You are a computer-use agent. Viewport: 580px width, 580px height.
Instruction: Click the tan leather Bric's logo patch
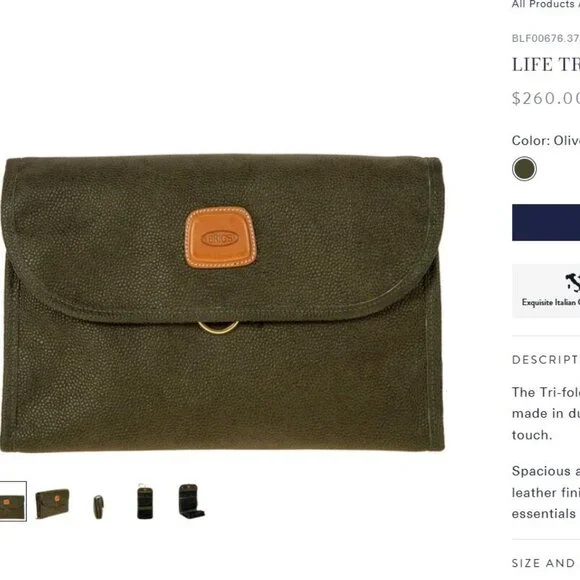click(x=220, y=237)
